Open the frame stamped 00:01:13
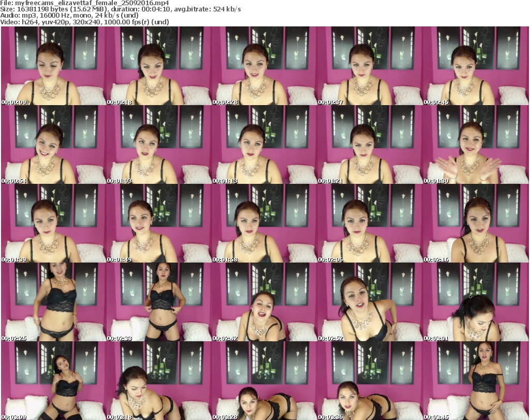 click(264, 144)
